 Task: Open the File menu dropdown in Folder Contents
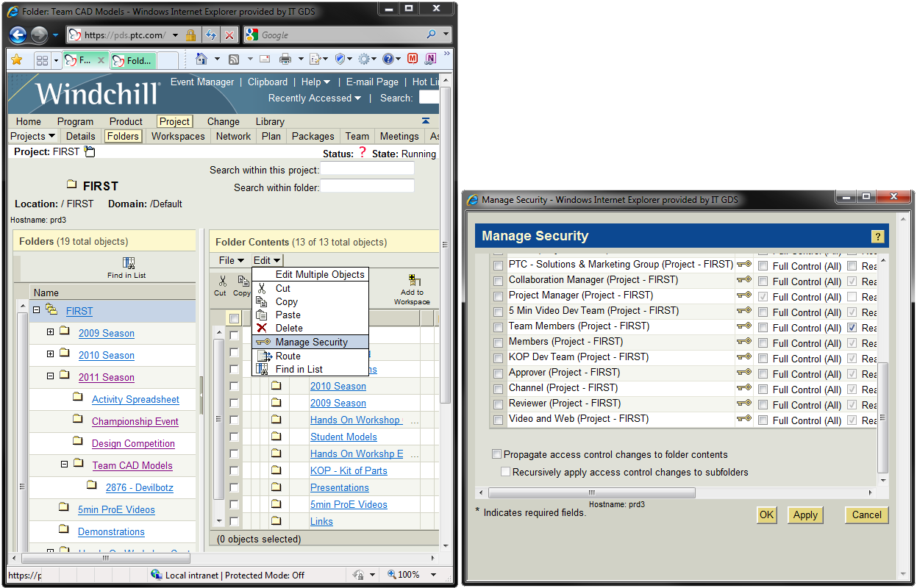[x=231, y=260]
